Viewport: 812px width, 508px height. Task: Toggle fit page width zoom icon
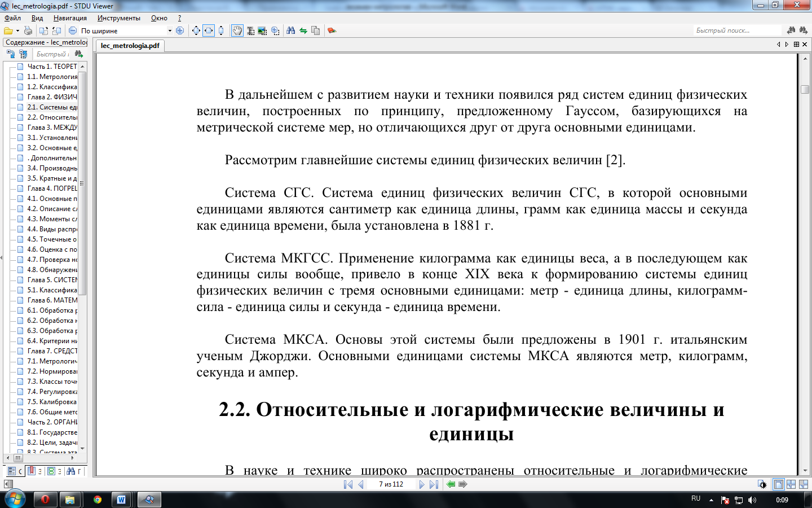(x=209, y=30)
